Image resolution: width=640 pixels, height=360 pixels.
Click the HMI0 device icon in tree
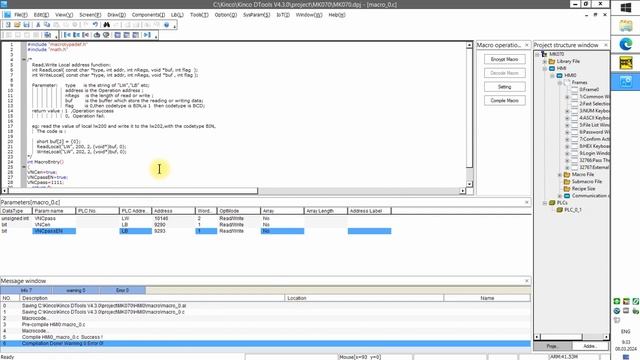(x=560, y=76)
